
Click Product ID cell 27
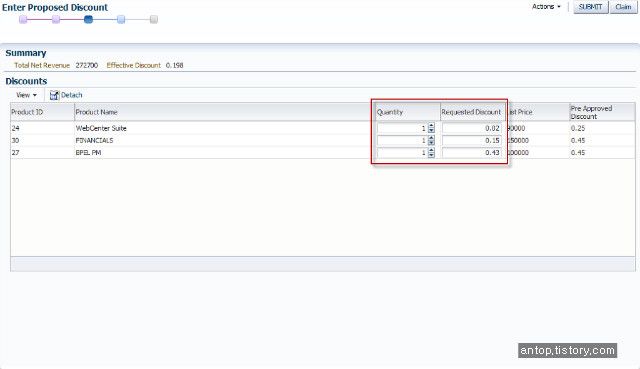pyautogui.click(x=16, y=153)
